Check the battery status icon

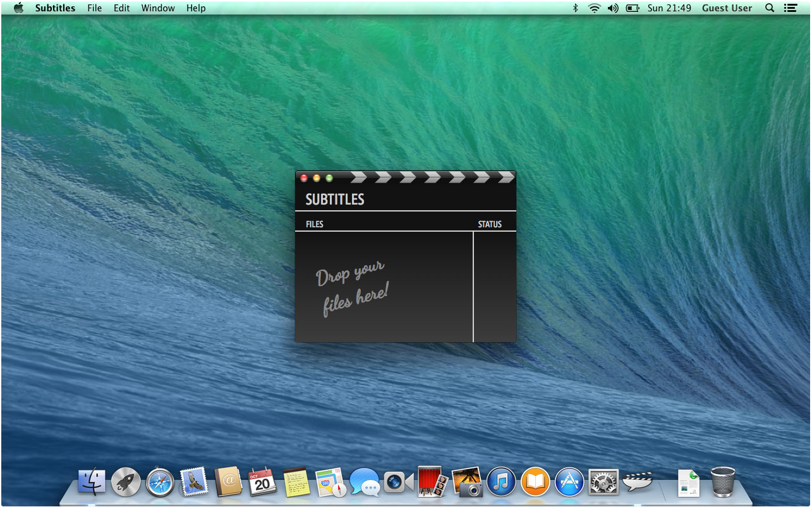pos(633,8)
